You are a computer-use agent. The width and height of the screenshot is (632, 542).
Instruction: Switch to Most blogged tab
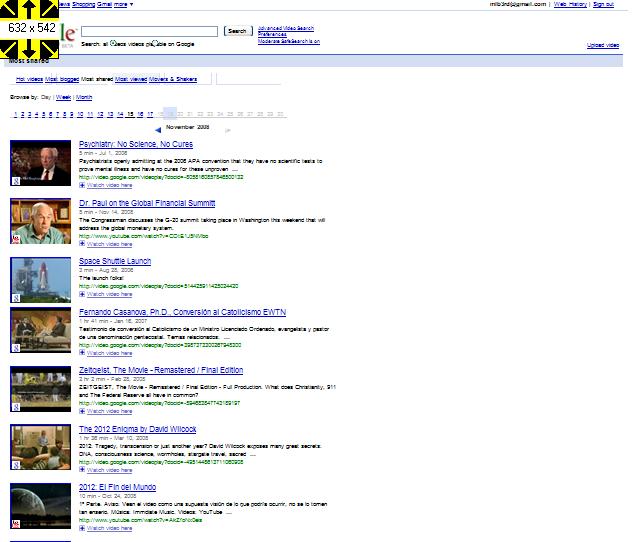pyautogui.click(x=62, y=79)
